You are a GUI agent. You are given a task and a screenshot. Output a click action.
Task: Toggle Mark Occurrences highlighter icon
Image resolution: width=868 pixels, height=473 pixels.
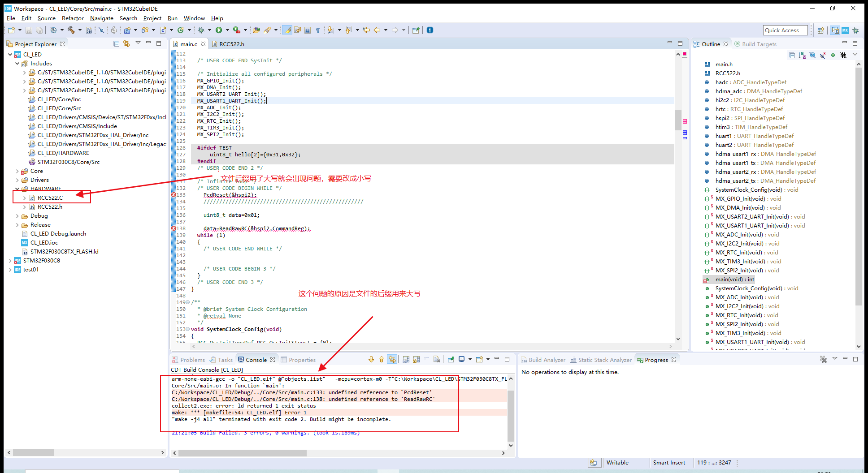pyautogui.click(x=287, y=30)
